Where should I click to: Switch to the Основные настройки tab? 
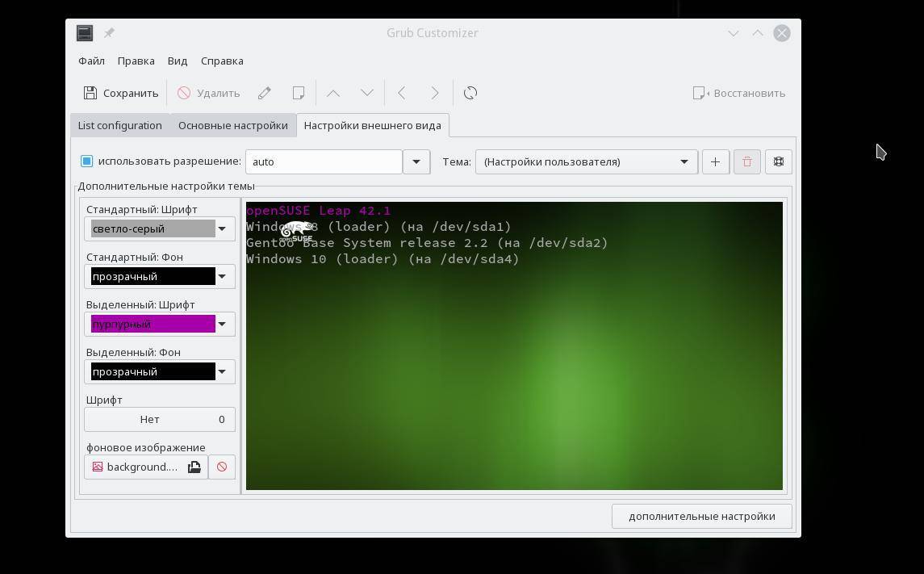click(x=232, y=125)
